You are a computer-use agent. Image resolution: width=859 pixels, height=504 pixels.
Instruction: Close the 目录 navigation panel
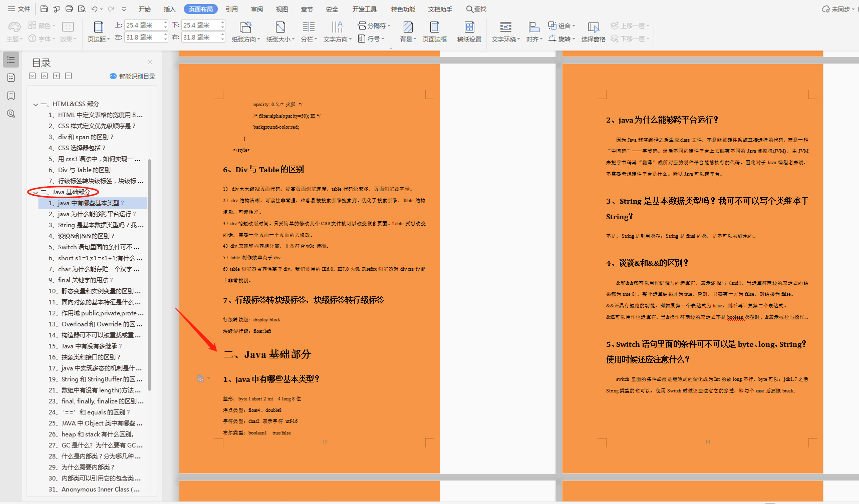(150, 63)
